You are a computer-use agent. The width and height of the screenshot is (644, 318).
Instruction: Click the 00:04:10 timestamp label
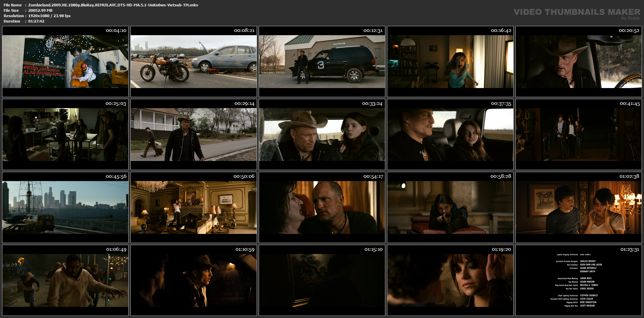(x=116, y=31)
